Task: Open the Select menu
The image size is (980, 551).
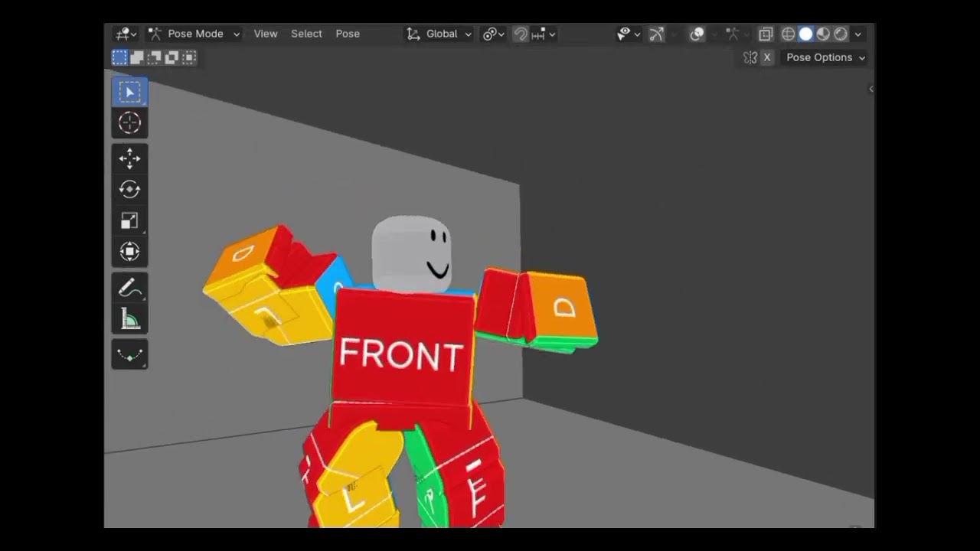Action: pyautogui.click(x=306, y=34)
